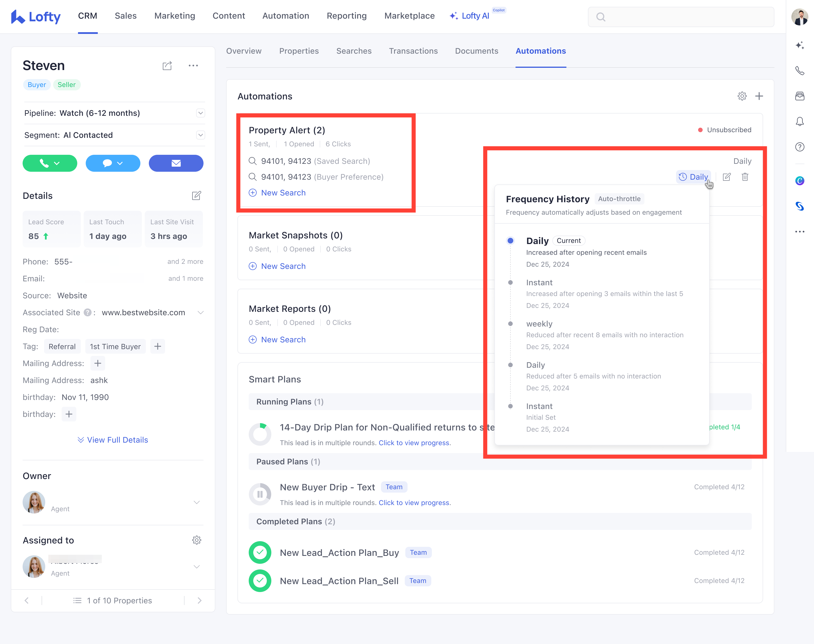Add new automation with plus icon

pyautogui.click(x=759, y=96)
